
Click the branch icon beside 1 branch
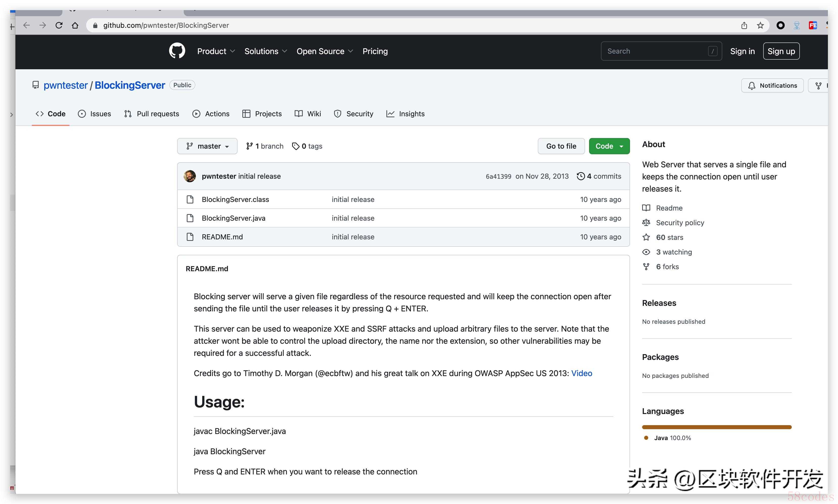(250, 146)
